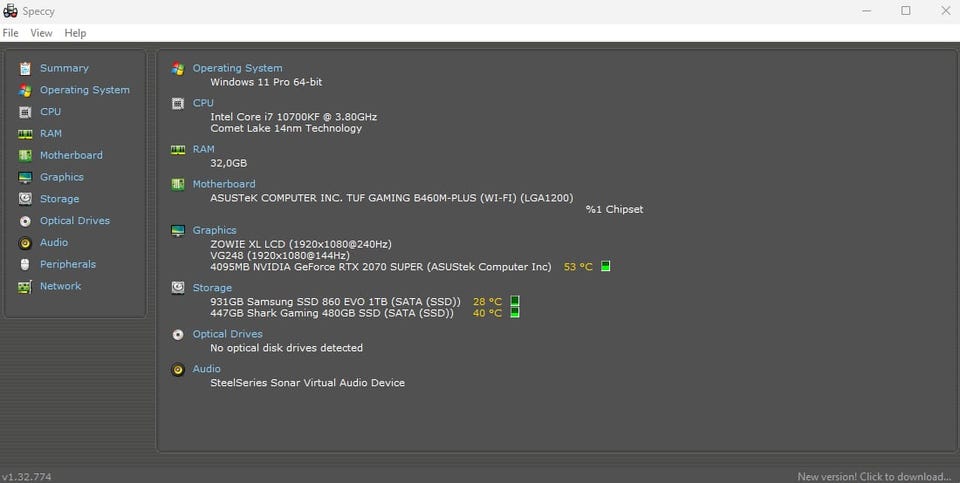Go to Operating System section in sidebar
960x483 pixels.
pos(85,90)
